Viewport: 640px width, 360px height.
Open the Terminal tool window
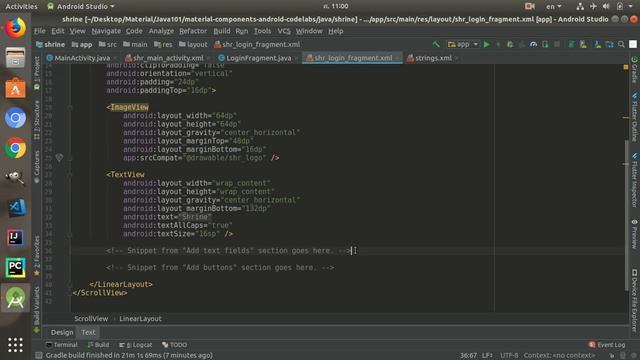[62, 345]
